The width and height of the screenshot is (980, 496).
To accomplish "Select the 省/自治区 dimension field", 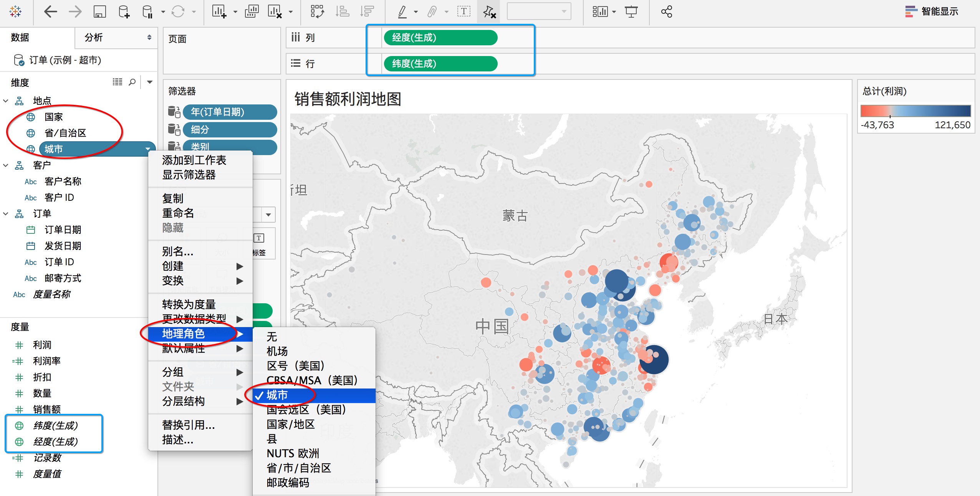I will [x=65, y=133].
